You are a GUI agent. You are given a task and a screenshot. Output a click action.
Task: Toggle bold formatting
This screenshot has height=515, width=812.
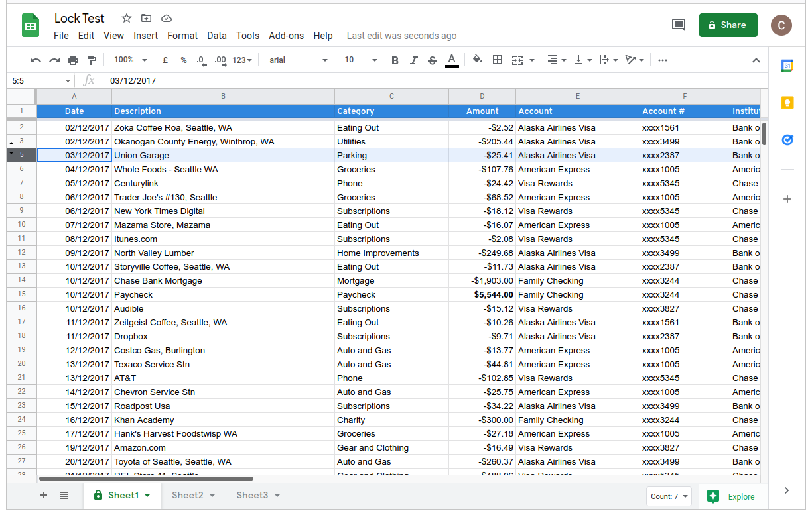(395, 60)
